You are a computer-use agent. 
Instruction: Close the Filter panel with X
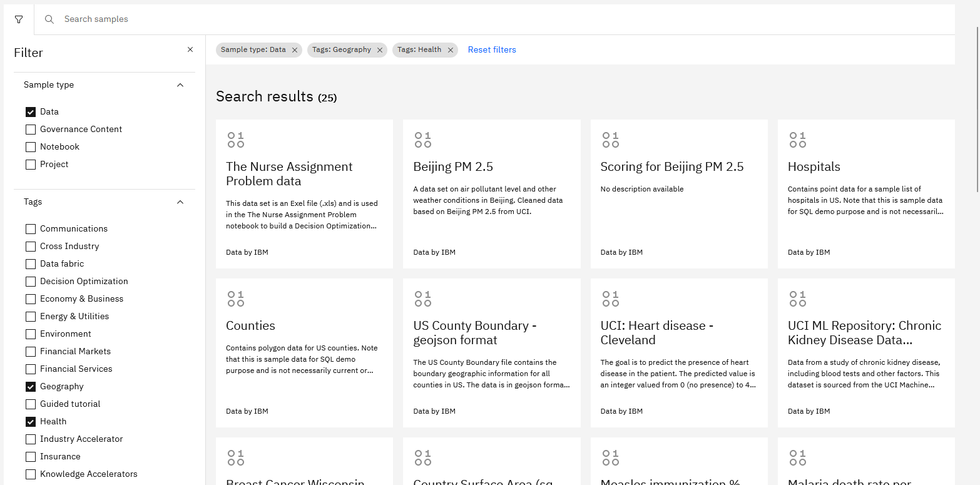coord(190,49)
